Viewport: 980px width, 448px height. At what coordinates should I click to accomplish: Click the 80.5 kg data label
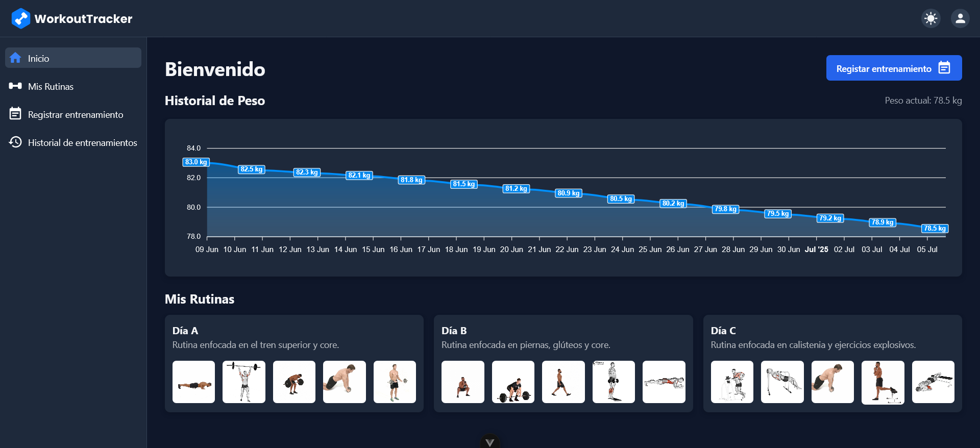621,198
